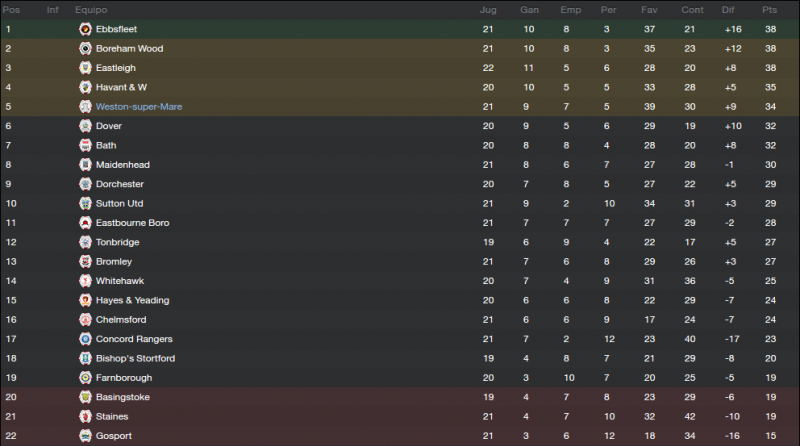This screenshot has width=800, height=446.
Task: Select the Concord Rangers crest icon
Action: 85,339
